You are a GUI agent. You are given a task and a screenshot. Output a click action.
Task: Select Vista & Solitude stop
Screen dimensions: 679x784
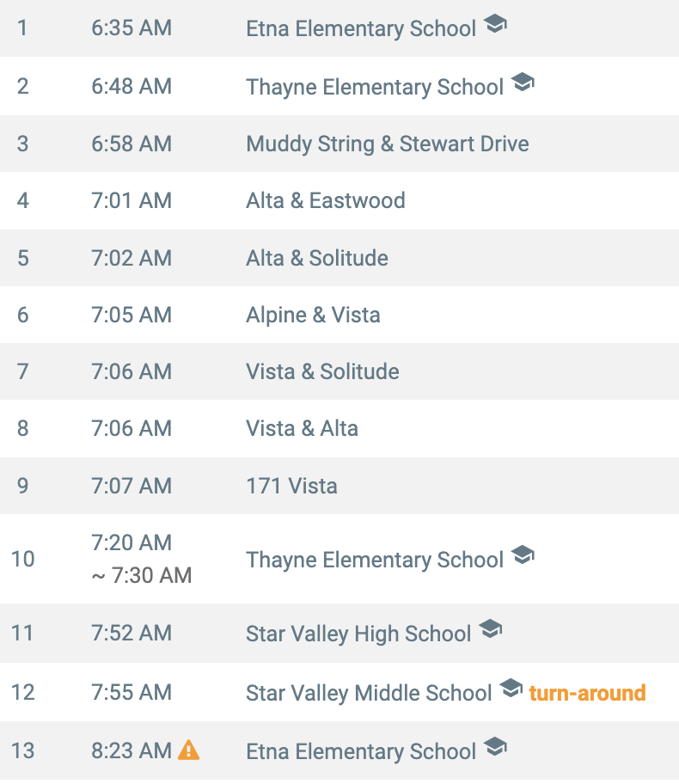point(322,371)
